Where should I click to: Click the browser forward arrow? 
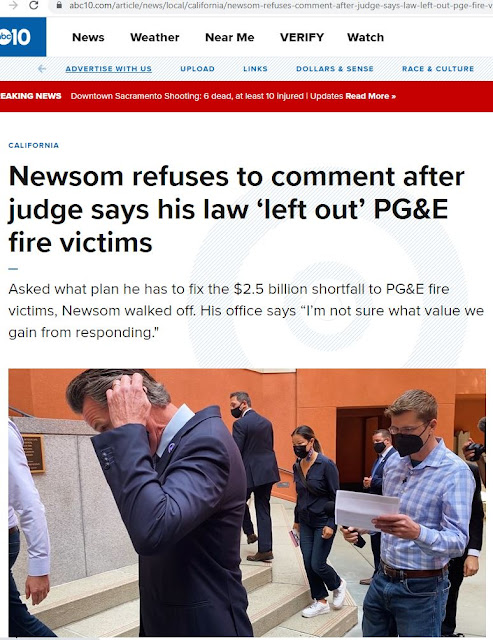13,5
